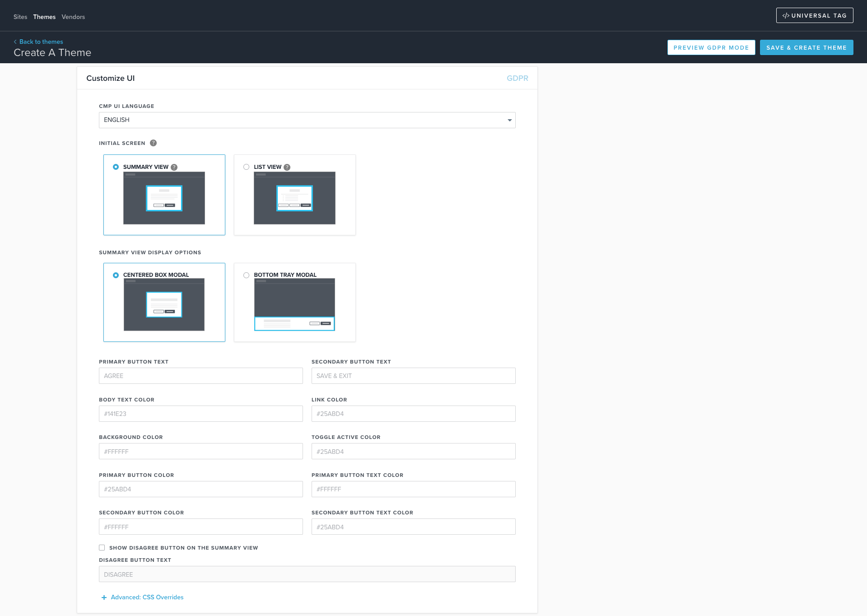
Task: Click Save & Create Theme button
Action: pyautogui.click(x=806, y=48)
